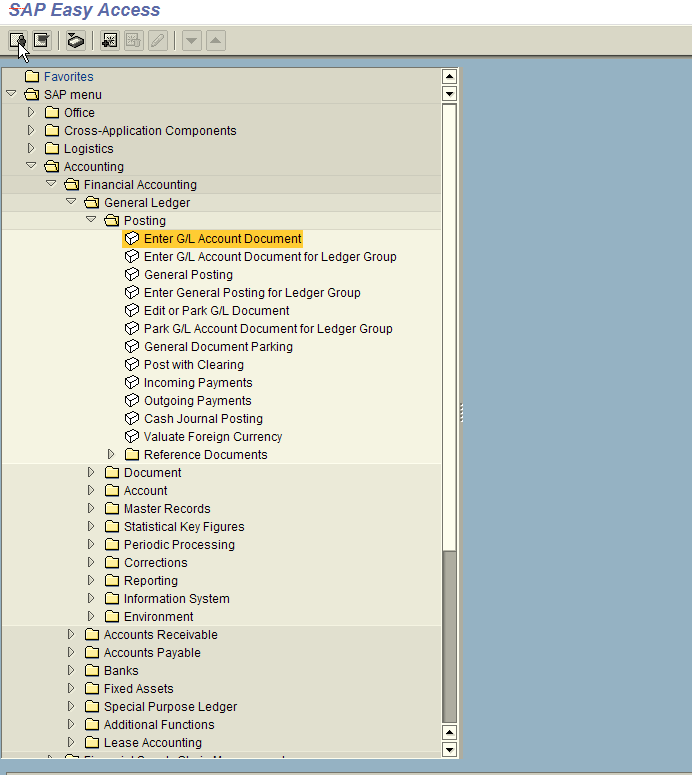Click folder icon beside Lease Accounting
Screen dimensions: 692x775
click(92, 742)
